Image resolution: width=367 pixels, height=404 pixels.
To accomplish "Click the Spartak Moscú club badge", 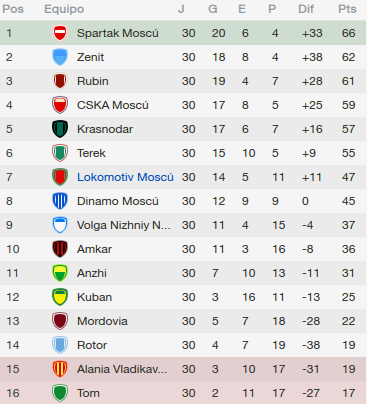I will (x=60, y=33).
